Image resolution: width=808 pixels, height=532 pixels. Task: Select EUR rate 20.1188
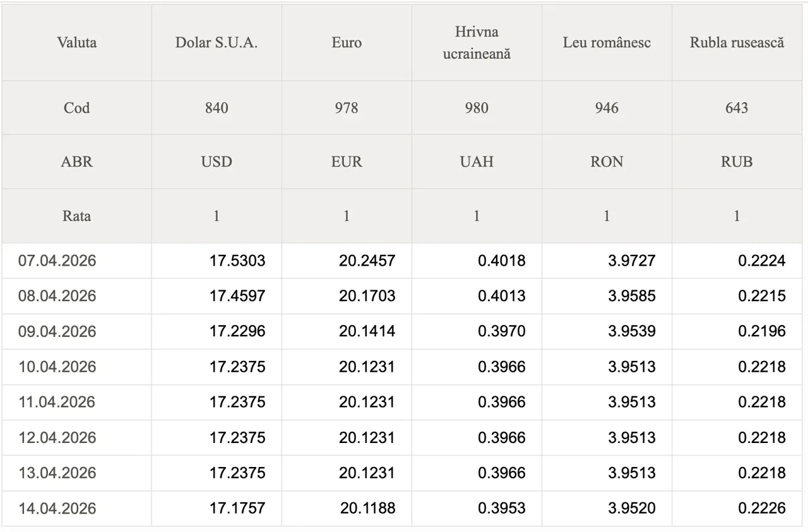[x=367, y=508]
